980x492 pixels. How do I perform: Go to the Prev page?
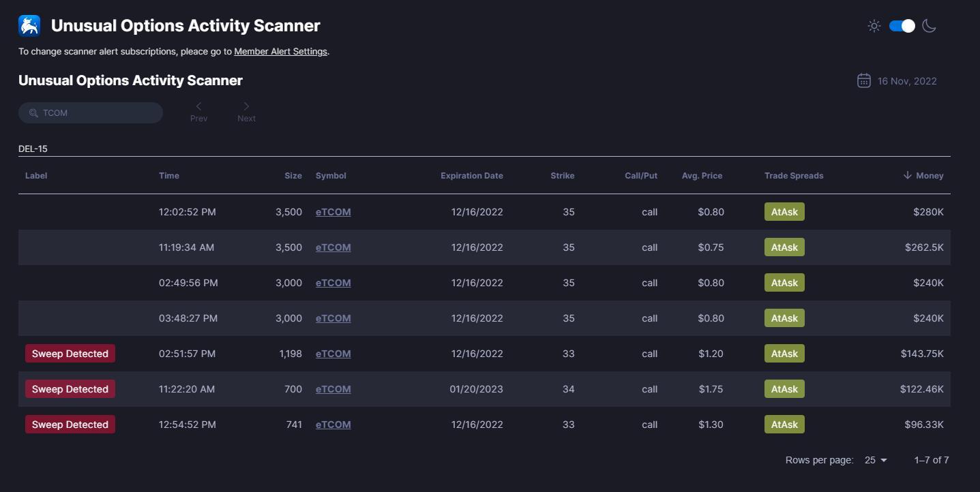coord(198,112)
